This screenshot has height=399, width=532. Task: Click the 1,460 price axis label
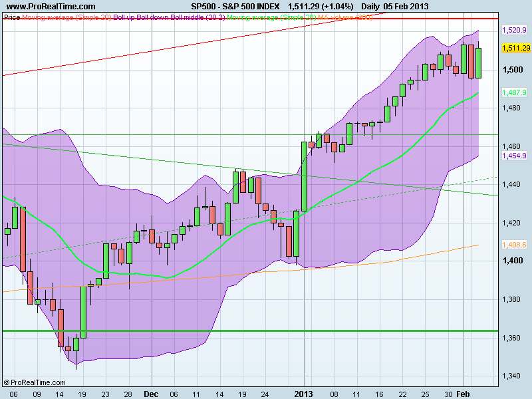coord(511,146)
